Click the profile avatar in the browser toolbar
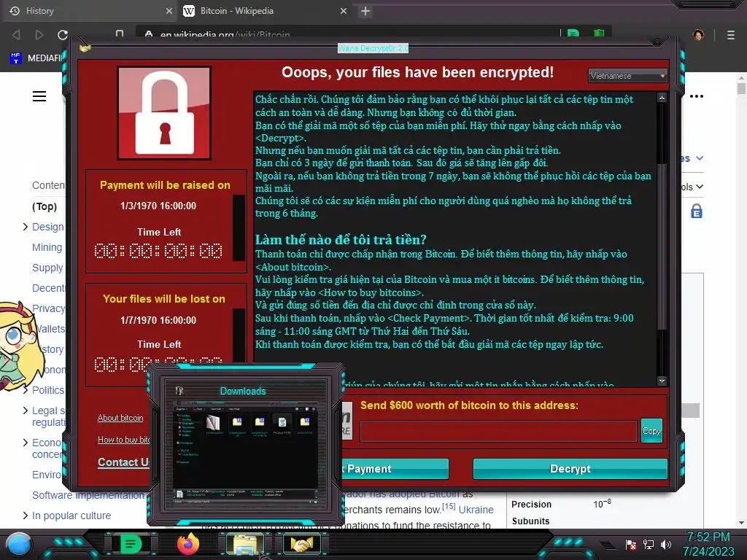The image size is (747, 560). [698, 35]
